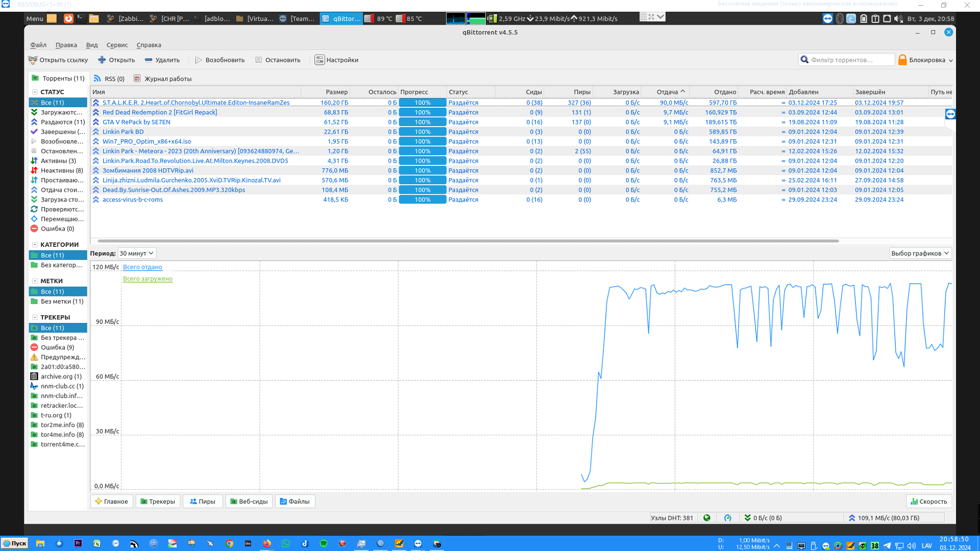Viewport: 980px width, 551px height.
Task: Click the lock icon for UI lock
Action: 902,60
